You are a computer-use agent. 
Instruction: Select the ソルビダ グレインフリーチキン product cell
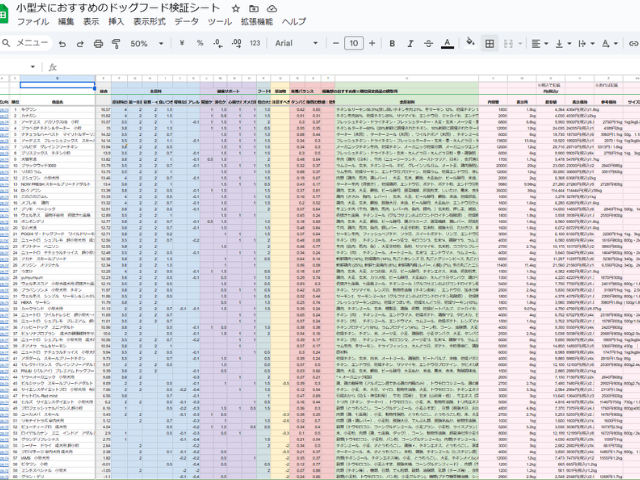(x=58, y=147)
